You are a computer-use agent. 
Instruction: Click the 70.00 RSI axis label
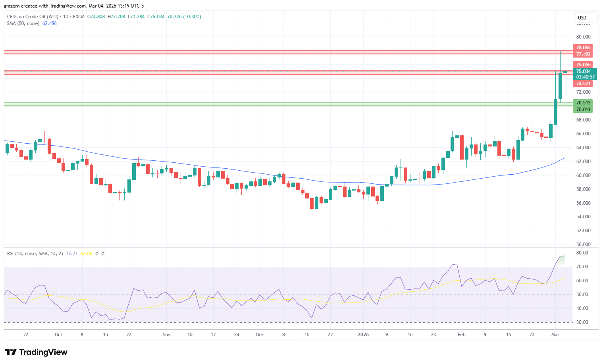[582, 267]
